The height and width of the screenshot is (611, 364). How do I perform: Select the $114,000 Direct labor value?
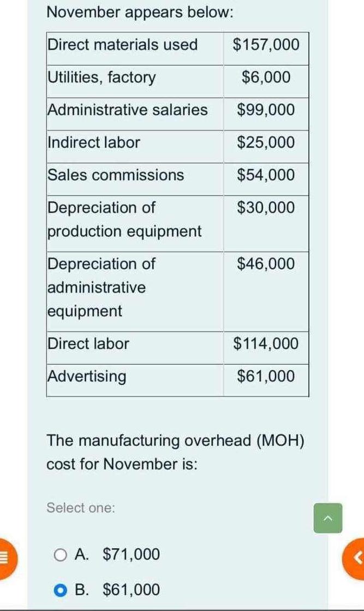pos(266,344)
